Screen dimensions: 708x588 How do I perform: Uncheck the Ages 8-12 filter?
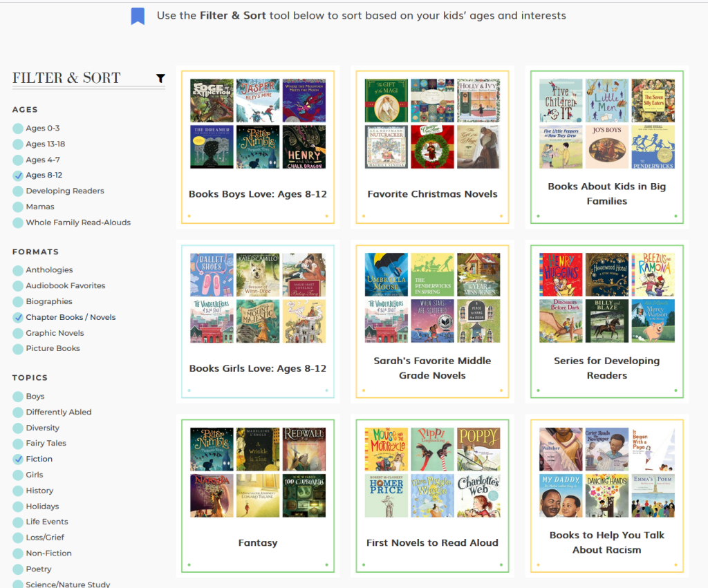click(18, 176)
